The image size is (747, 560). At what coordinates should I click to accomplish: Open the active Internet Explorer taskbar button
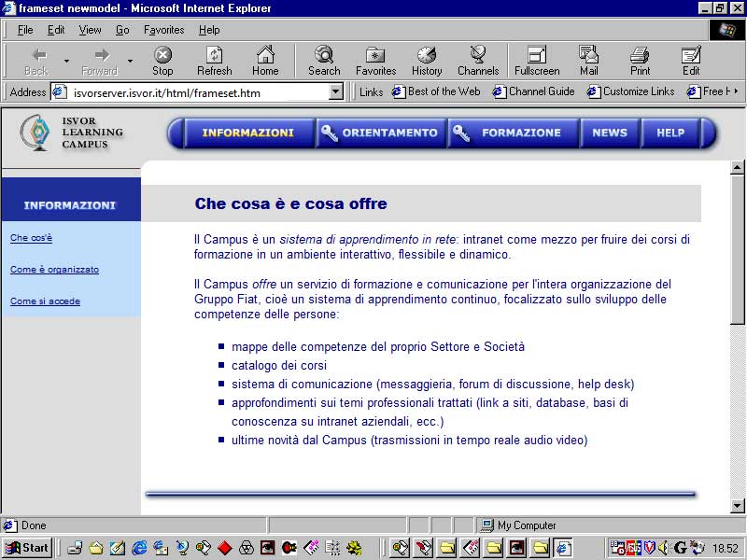click(564, 548)
